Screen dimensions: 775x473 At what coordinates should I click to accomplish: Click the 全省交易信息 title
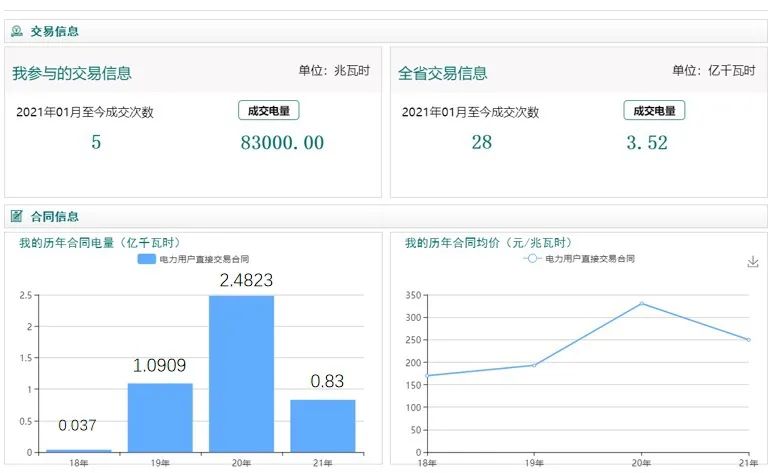pos(443,73)
